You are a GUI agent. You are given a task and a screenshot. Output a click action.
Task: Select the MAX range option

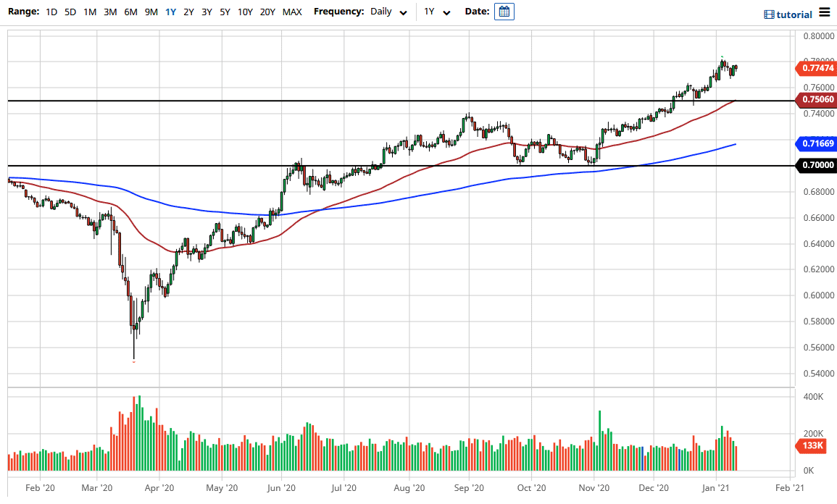pyautogui.click(x=292, y=12)
